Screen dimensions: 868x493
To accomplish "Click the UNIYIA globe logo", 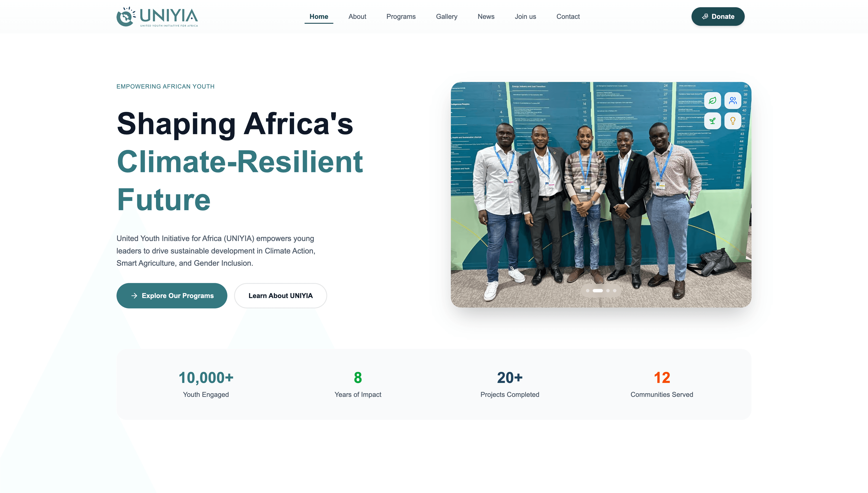I will (125, 17).
